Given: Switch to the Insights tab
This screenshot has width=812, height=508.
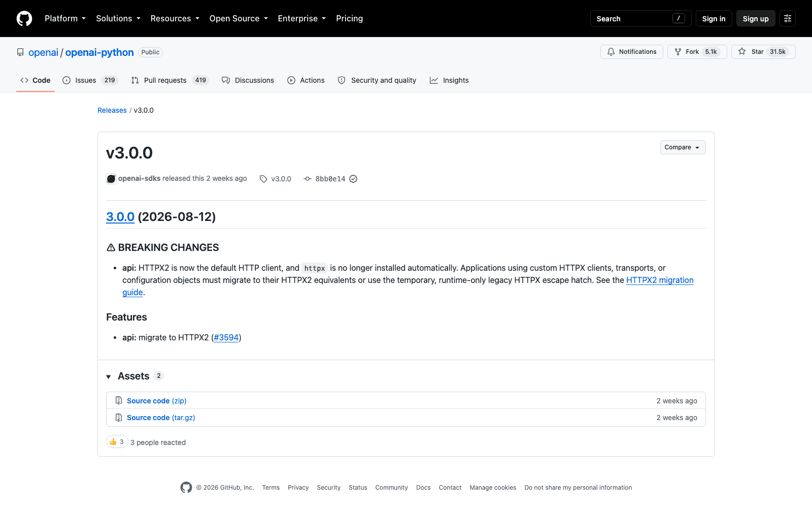Looking at the screenshot, I should pyautogui.click(x=449, y=80).
